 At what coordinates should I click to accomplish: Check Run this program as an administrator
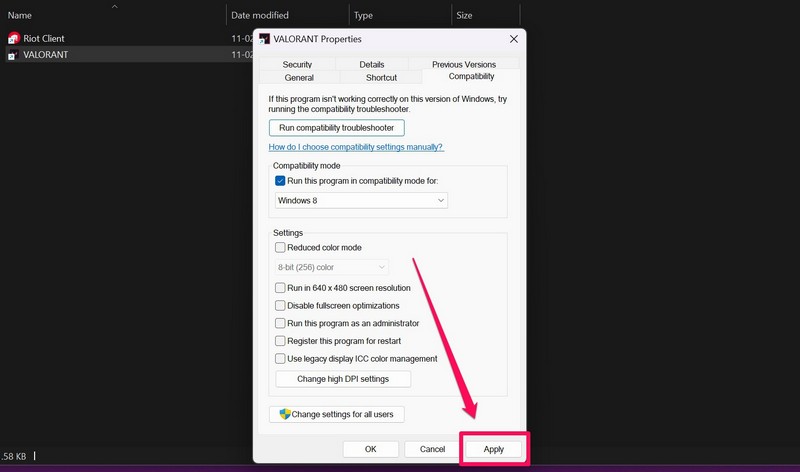click(x=280, y=323)
